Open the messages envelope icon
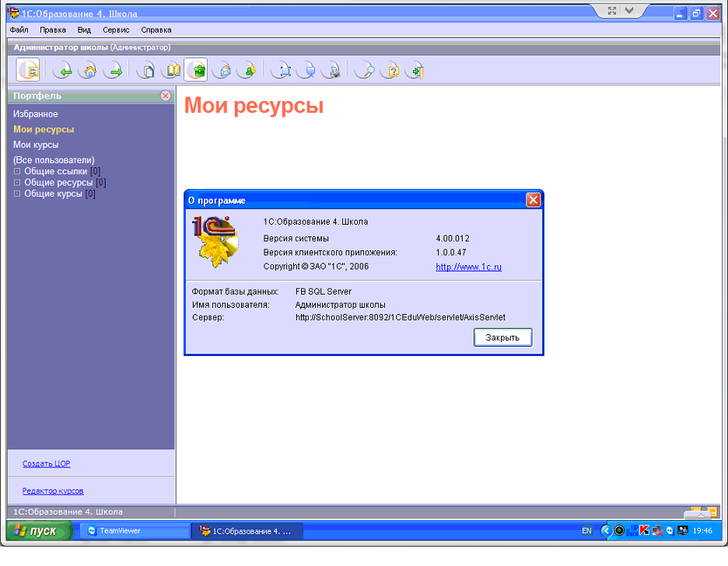 click(x=222, y=71)
